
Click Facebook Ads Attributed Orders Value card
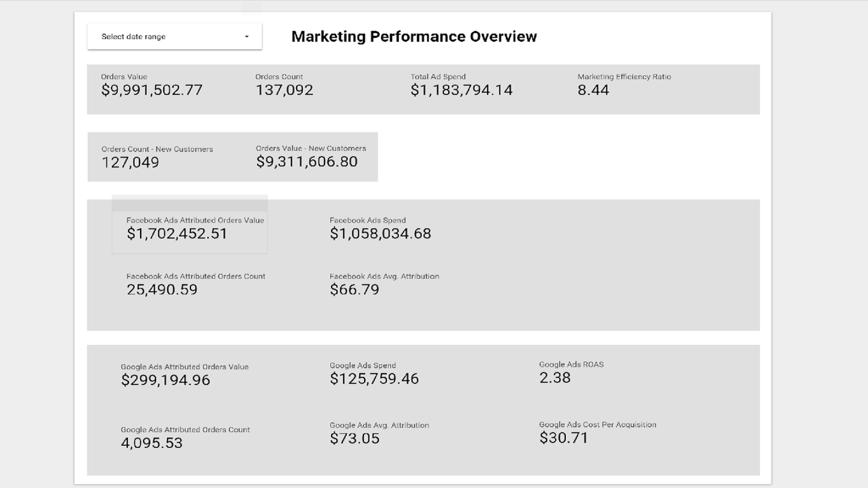click(190, 229)
